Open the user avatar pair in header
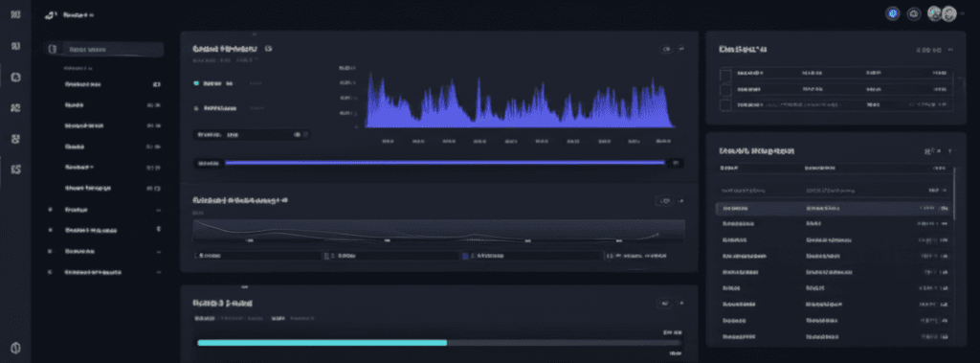 coord(942,13)
